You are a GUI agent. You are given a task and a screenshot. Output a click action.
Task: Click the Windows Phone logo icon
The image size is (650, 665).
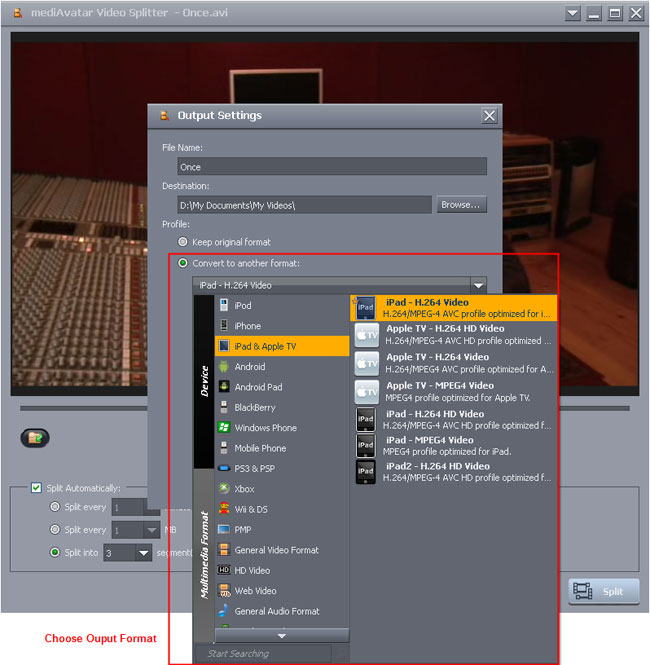pos(224,427)
